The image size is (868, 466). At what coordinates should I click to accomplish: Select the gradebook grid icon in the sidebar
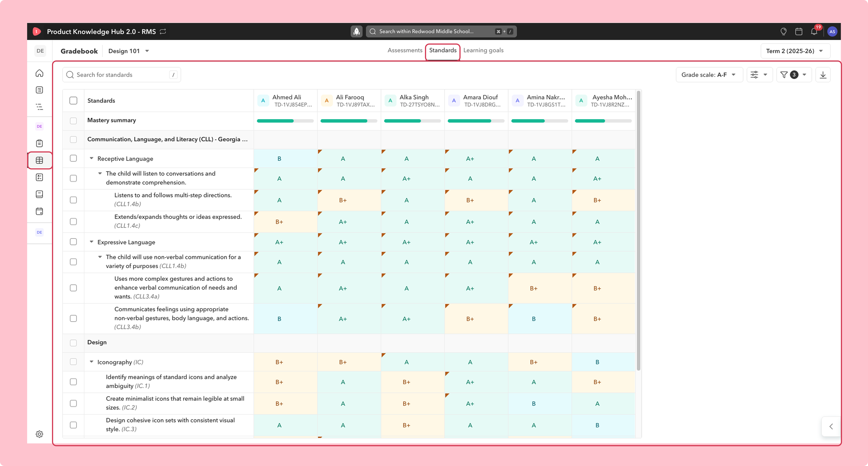click(39, 160)
